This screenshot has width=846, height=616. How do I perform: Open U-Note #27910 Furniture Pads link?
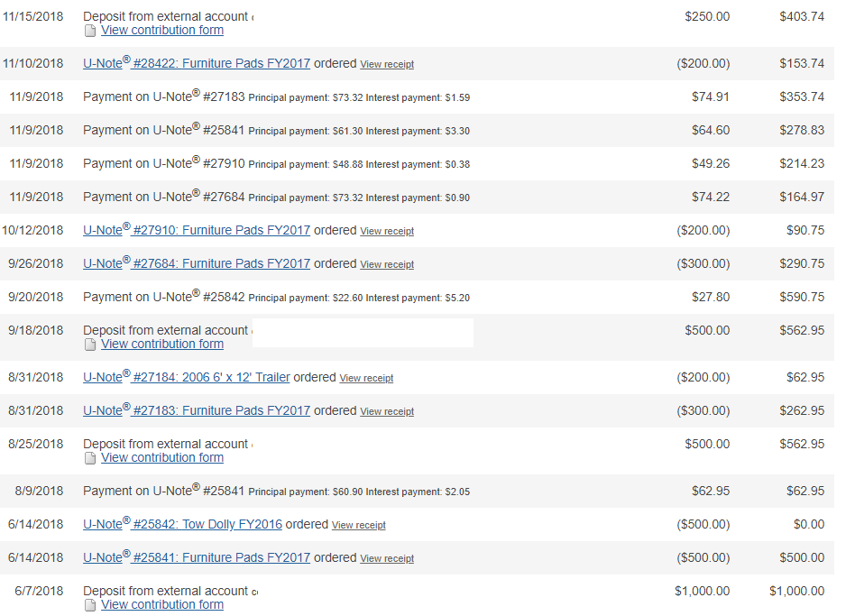(197, 230)
